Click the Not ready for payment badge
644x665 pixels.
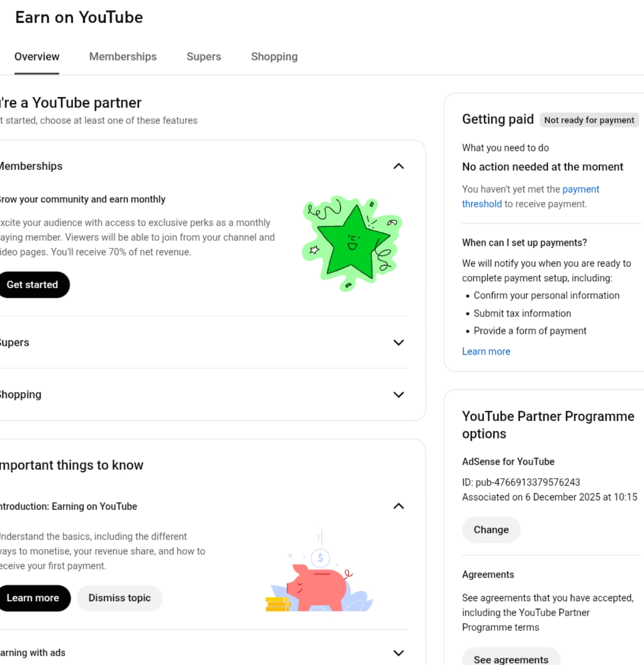click(589, 120)
